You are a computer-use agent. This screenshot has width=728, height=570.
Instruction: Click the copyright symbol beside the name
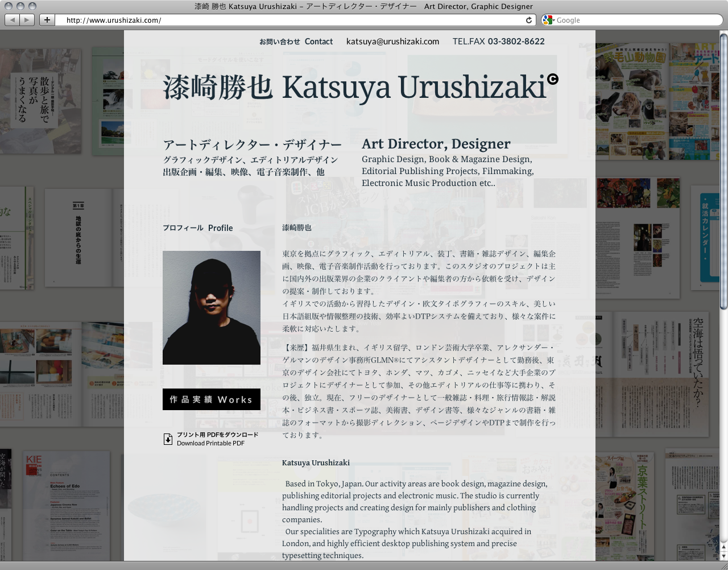(x=553, y=79)
